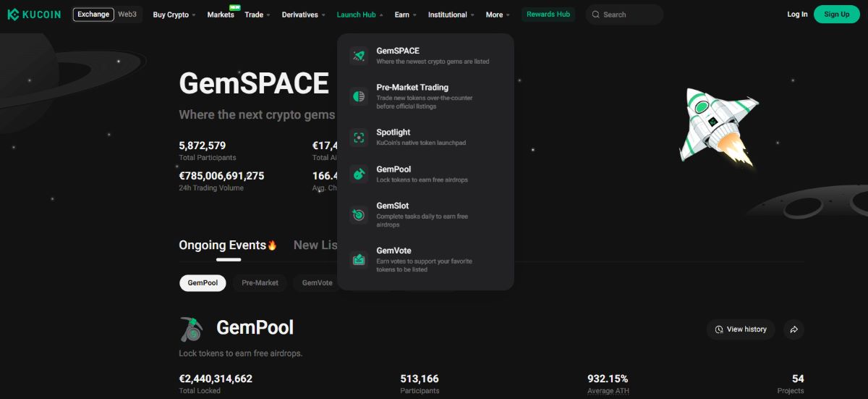This screenshot has height=399, width=868.
Task: Click 'Lock tokens to earn free airdrops.' subtitle
Action: pyautogui.click(x=240, y=353)
